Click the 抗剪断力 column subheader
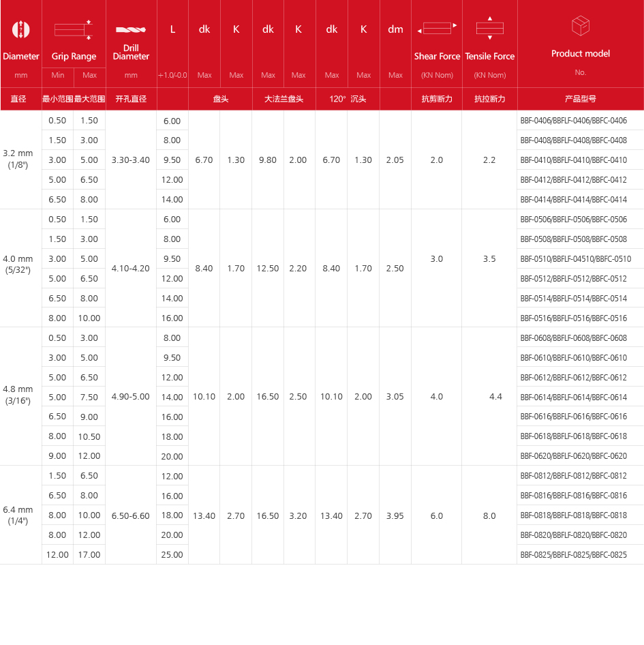Image resolution: width=644 pixels, height=645 pixels. coord(436,99)
